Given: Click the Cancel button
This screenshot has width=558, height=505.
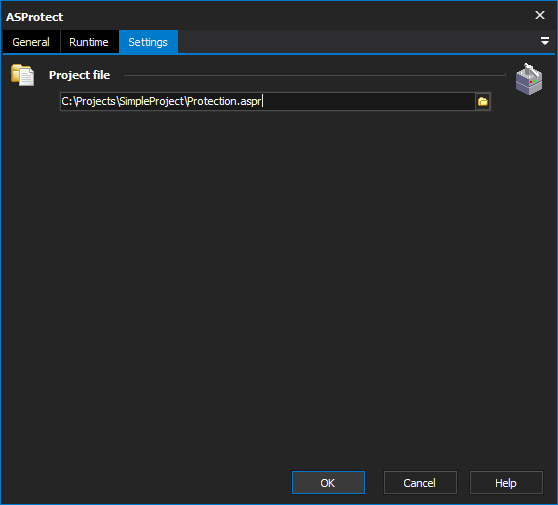Looking at the screenshot, I should coord(420,483).
